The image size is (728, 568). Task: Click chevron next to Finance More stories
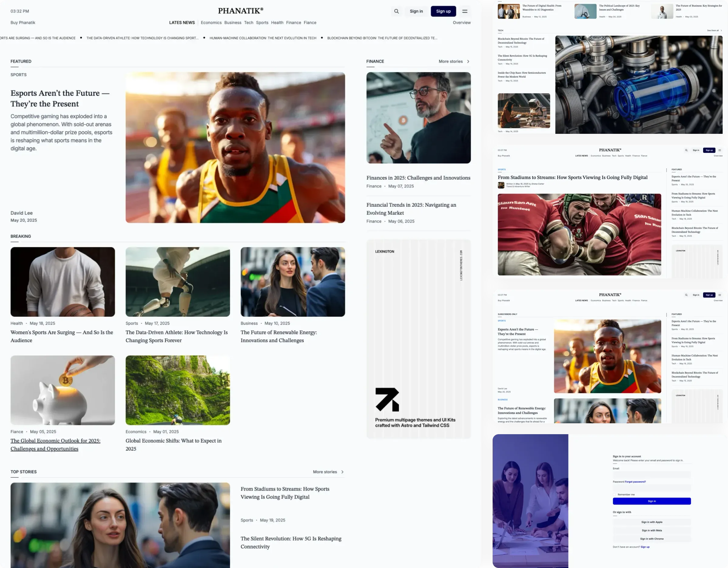[468, 61]
